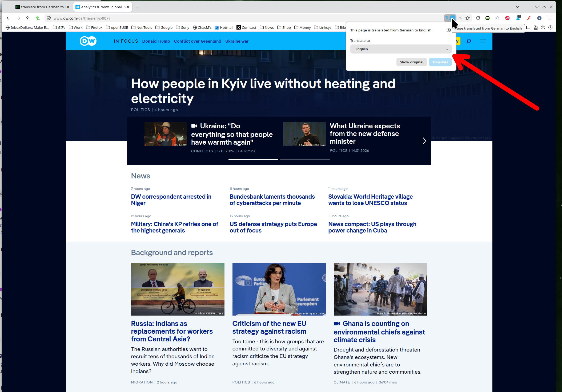Click the second carousel progress indicator
This screenshot has width=562, height=392.
(304, 159)
